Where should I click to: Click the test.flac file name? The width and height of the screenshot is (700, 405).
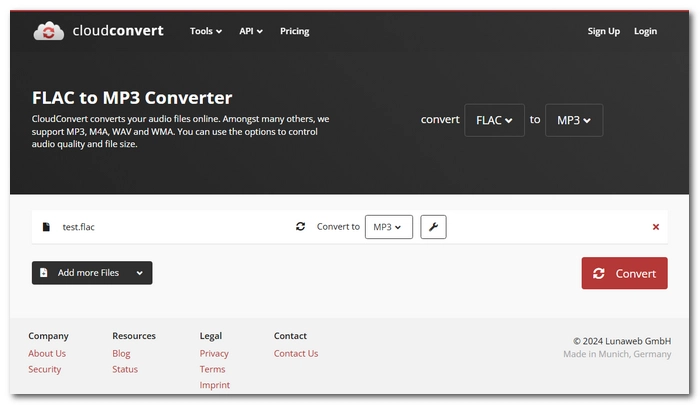point(79,227)
